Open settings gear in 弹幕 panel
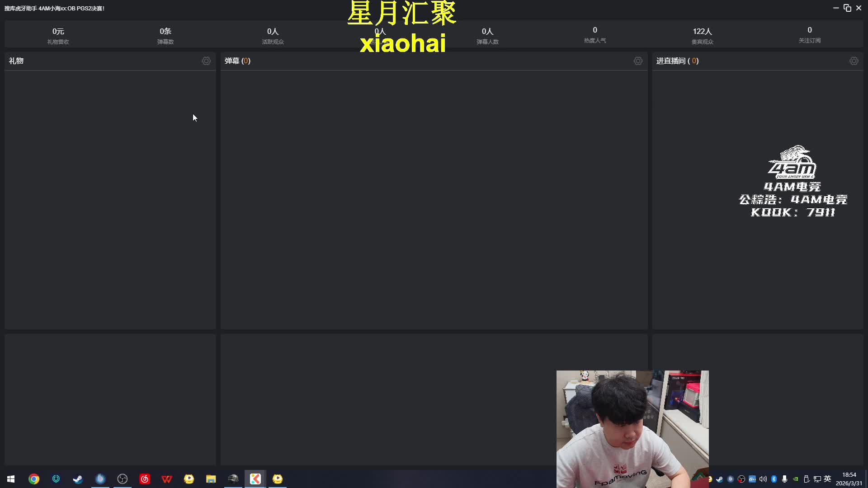The height and width of the screenshot is (488, 868). coord(638,61)
